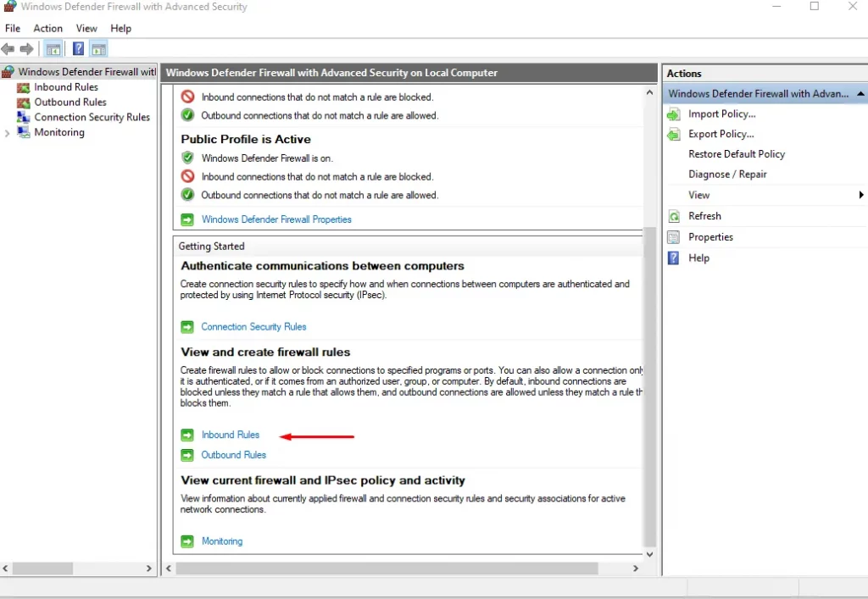The width and height of the screenshot is (868, 599).
Task: Click the 'Getting Started' section header
Action: pos(211,247)
